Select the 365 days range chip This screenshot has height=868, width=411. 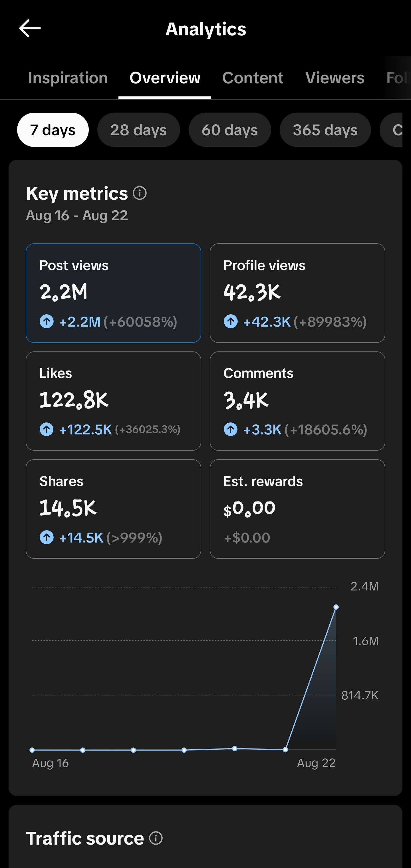[325, 130]
